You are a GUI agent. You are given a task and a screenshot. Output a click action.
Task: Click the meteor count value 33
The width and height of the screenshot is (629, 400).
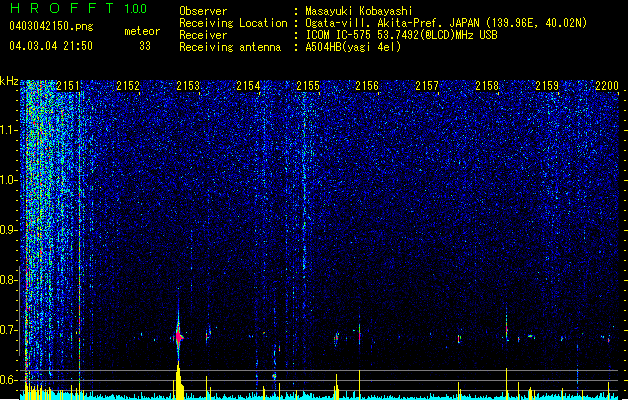145,46
